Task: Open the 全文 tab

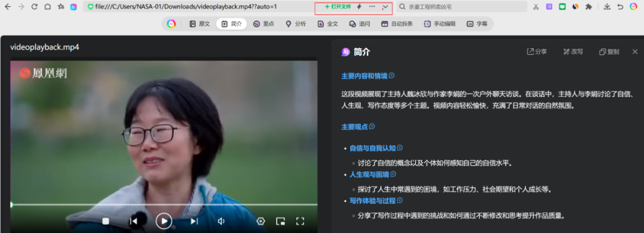Action: [x=328, y=24]
